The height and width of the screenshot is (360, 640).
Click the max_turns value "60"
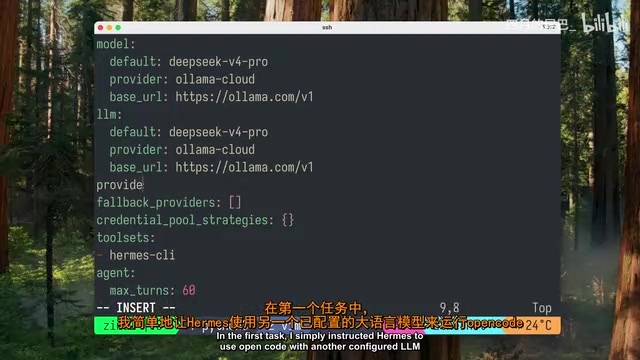(x=189, y=291)
